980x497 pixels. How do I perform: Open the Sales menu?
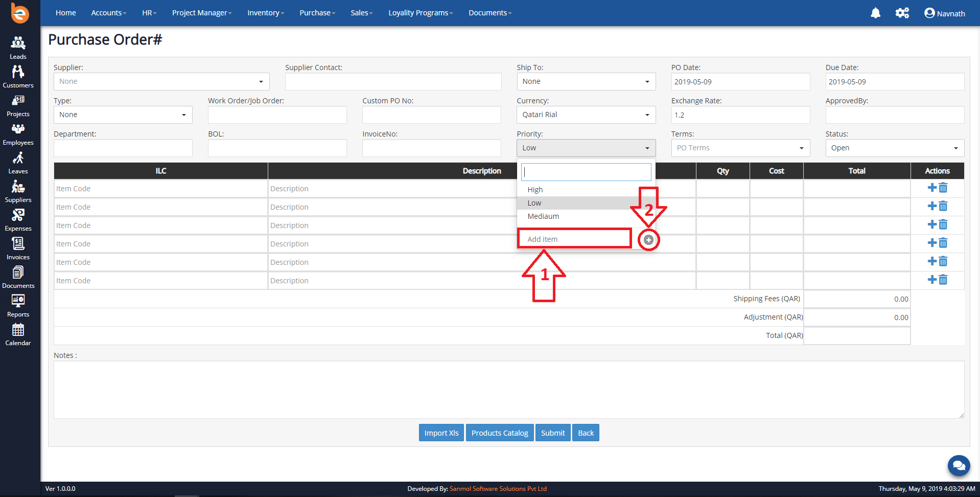coord(362,13)
